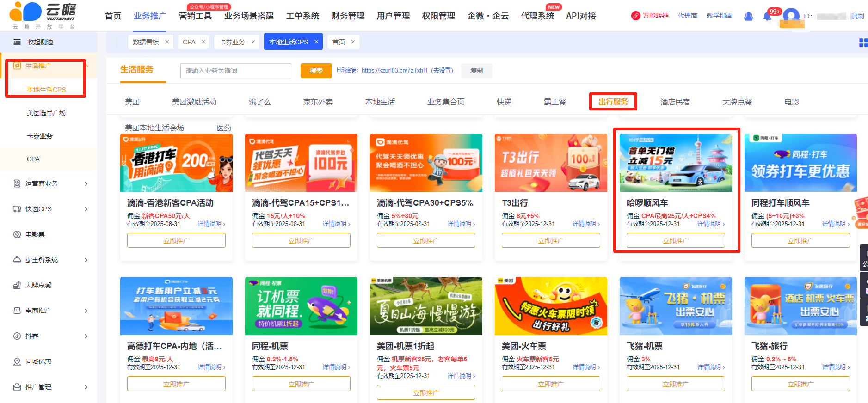Close the 卡券业务 tab
The height and width of the screenshot is (403, 868).
tap(253, 42)
